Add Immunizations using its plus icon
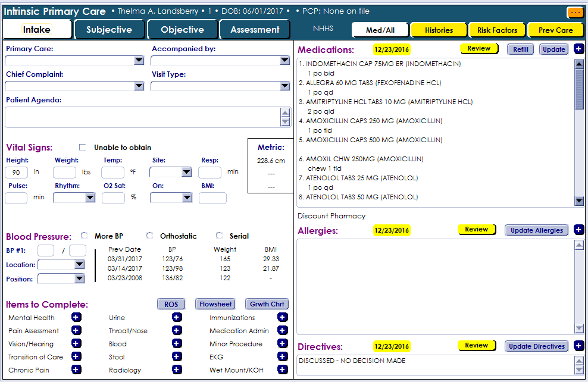 pos(282,318)
